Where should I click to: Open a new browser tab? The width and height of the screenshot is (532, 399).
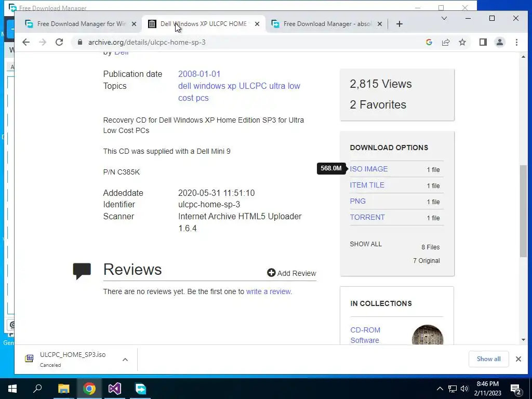[400, 24]
